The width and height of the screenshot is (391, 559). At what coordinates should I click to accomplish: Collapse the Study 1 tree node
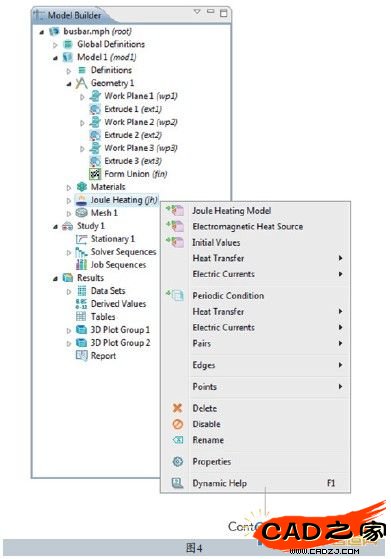(x=55, y=226)
